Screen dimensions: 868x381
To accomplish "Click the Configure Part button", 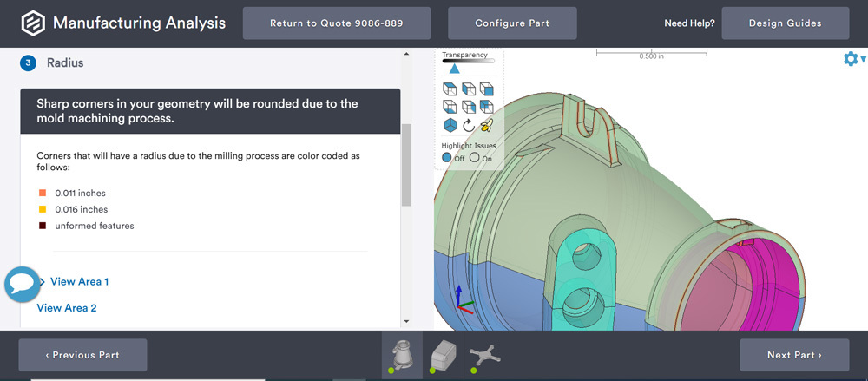I will 512,23.
